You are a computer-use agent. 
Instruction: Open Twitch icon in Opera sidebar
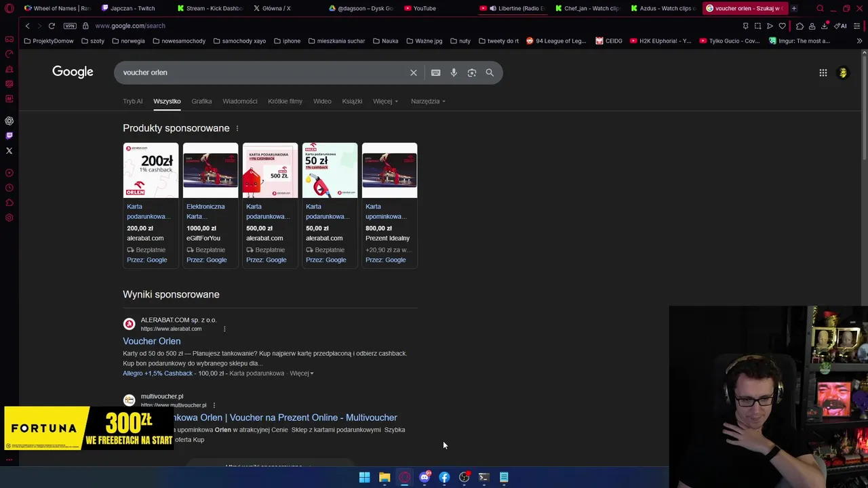[x=9, y=136]
